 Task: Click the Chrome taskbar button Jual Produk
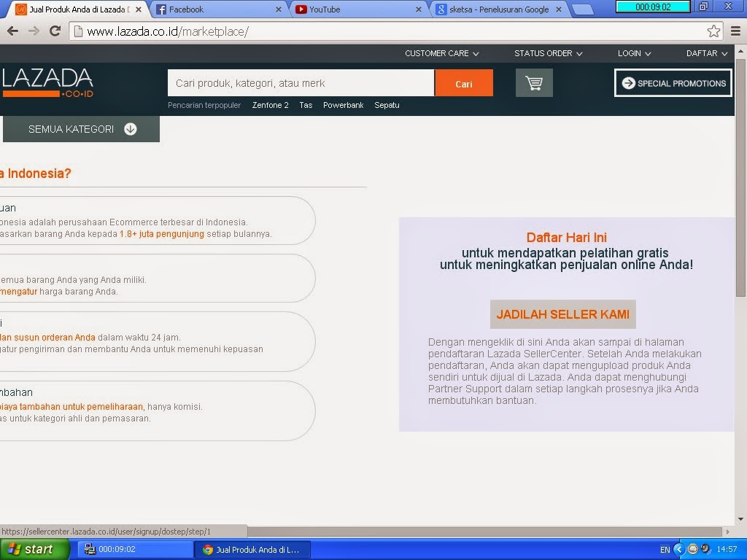click(x=252, y=550)
